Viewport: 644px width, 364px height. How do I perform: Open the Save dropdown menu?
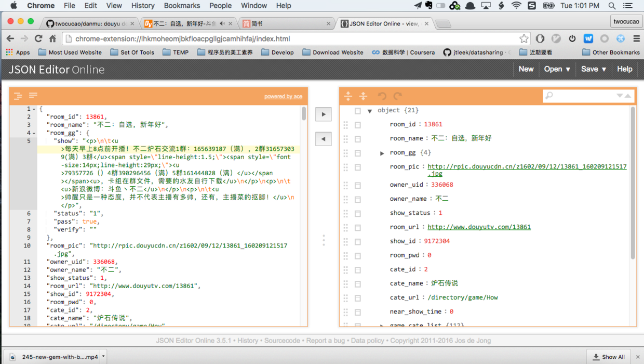[594, 69]
